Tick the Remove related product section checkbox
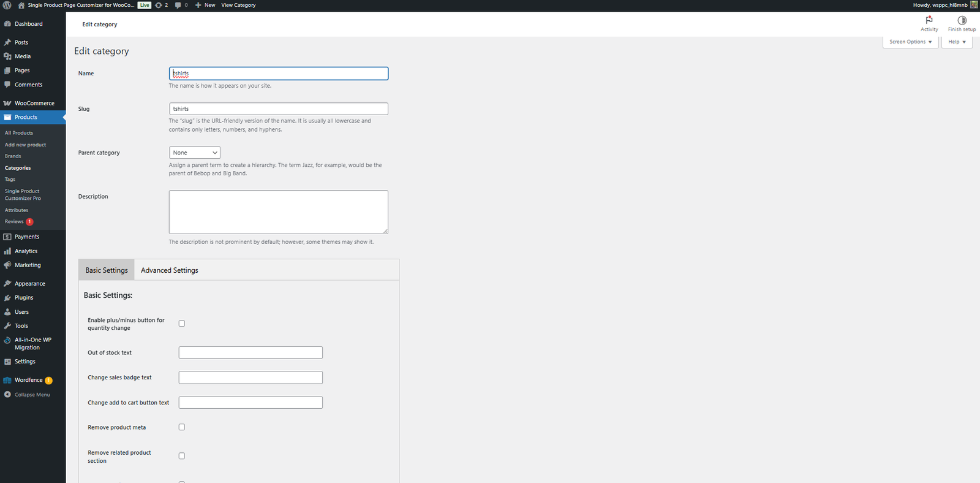 (182, 456)
